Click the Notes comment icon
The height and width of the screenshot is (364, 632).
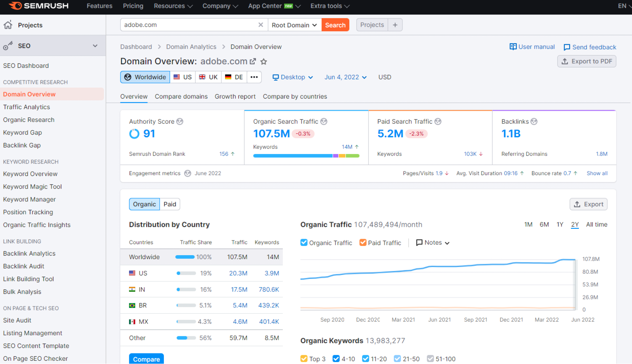point(419,243)
